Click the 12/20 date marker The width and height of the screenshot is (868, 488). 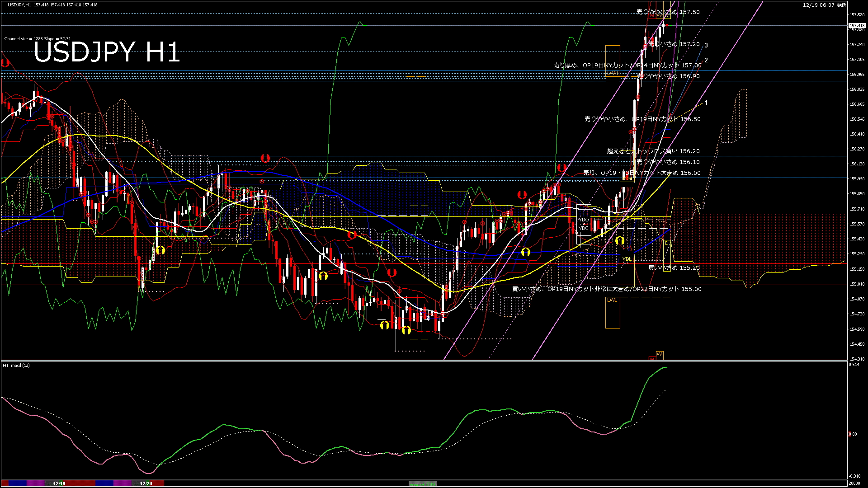[x=146, y=483]
